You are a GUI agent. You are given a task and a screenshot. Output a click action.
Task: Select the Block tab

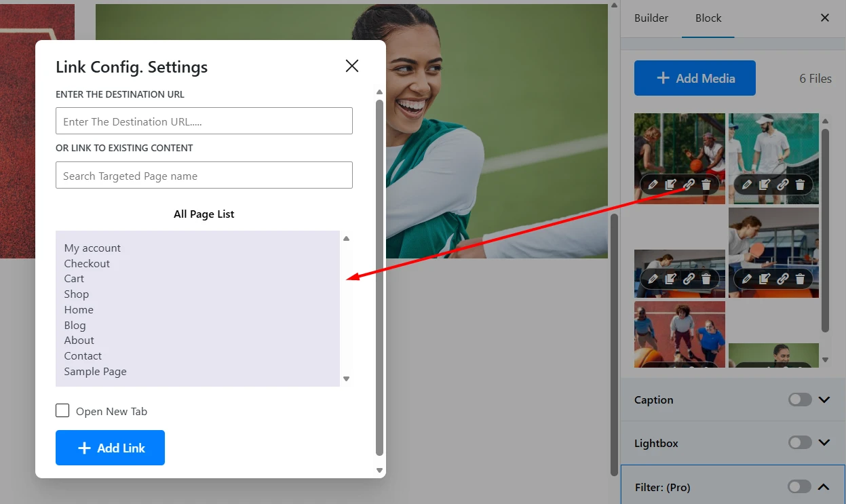pos(708,18)
